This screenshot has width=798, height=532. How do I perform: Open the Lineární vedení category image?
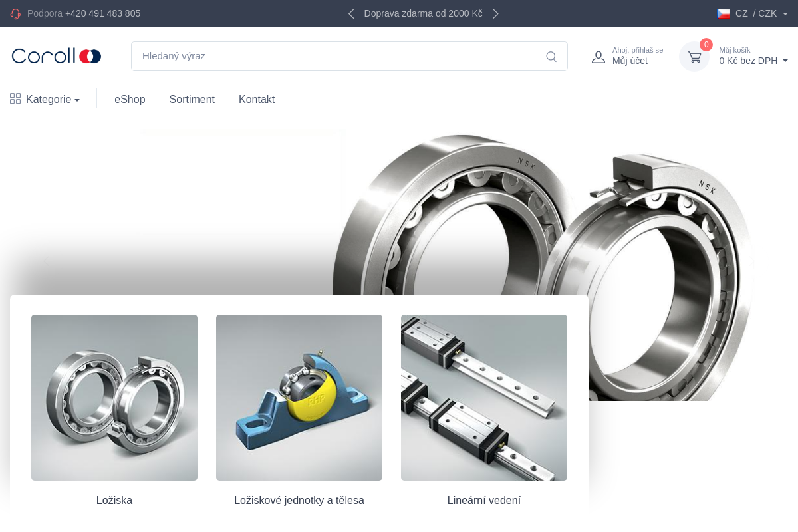[484, 397]
